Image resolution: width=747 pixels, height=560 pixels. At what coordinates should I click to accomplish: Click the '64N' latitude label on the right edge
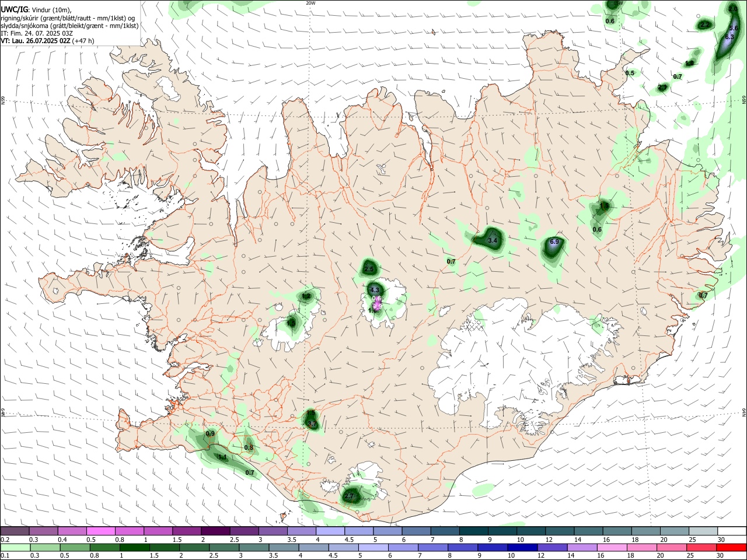click(744, 412)
